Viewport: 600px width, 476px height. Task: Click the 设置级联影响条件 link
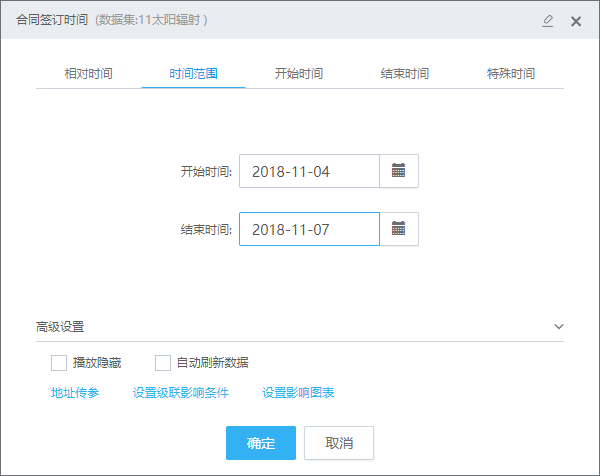(x=181, y=393)
